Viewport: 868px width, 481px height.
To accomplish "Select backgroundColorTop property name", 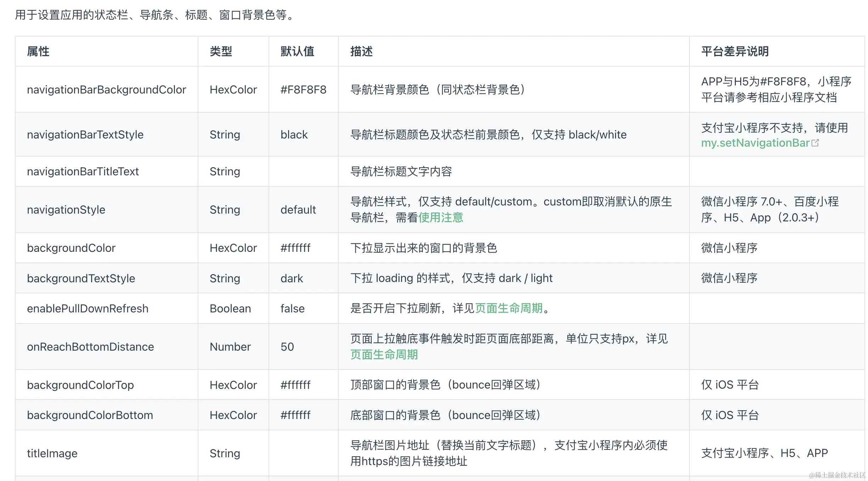I will tap(80, 385).
